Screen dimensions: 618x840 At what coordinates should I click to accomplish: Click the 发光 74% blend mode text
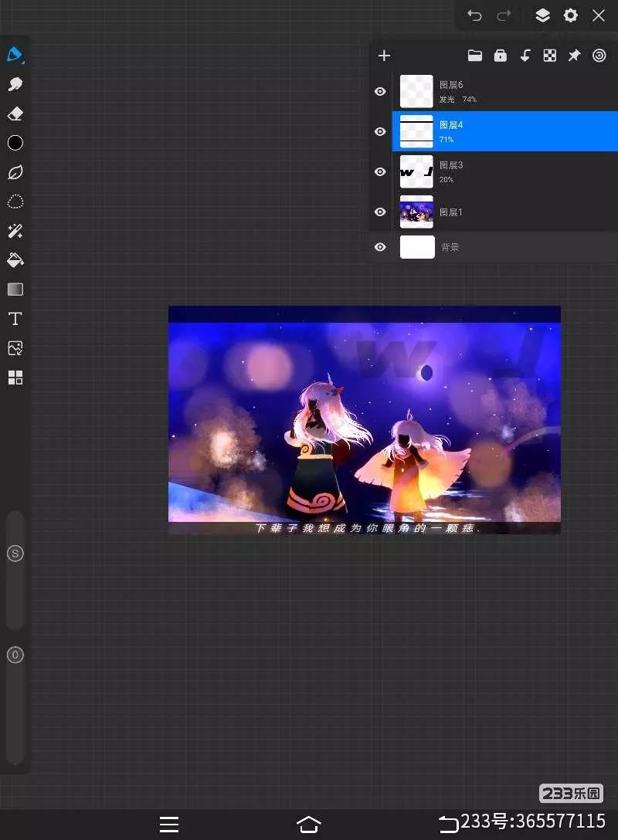[x=458, y=99]
